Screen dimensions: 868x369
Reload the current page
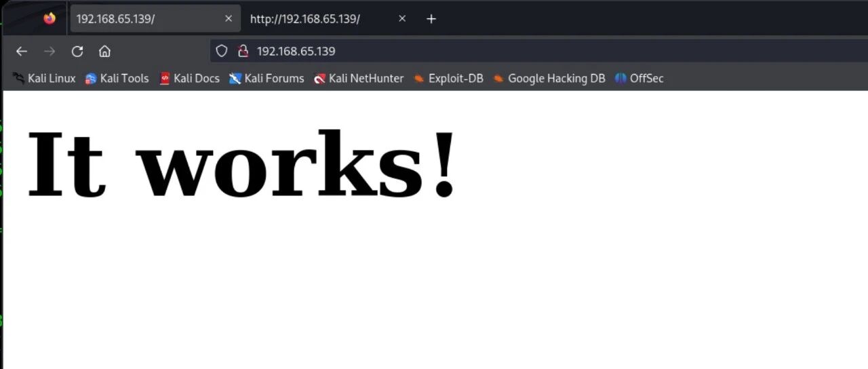77,52
